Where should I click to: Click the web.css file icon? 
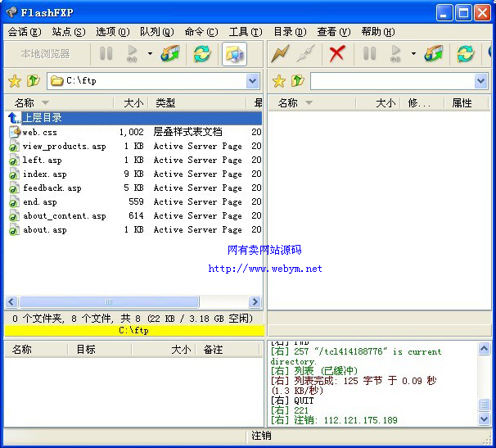click(x=14, y=132)
